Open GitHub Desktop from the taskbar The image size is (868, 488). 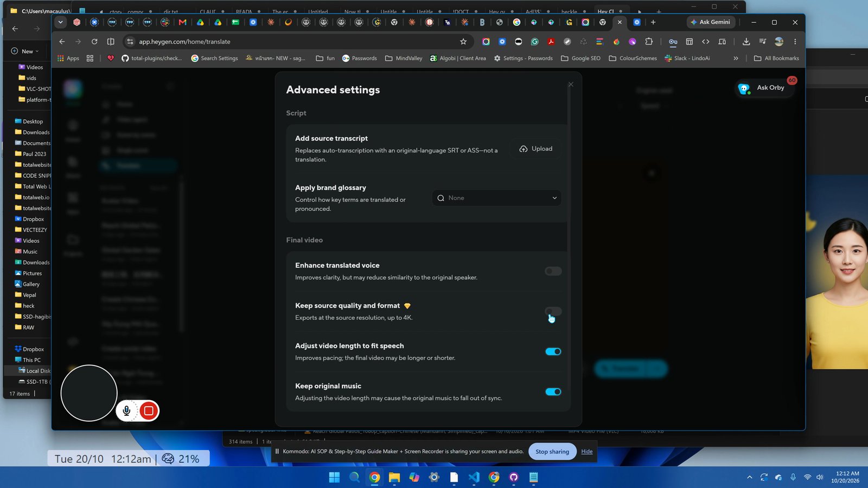point(514,477)
